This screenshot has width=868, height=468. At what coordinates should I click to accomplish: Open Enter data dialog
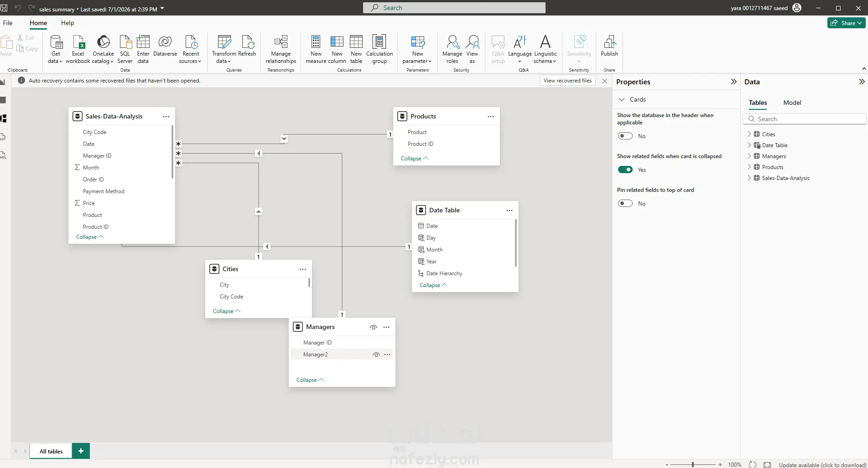143,49
